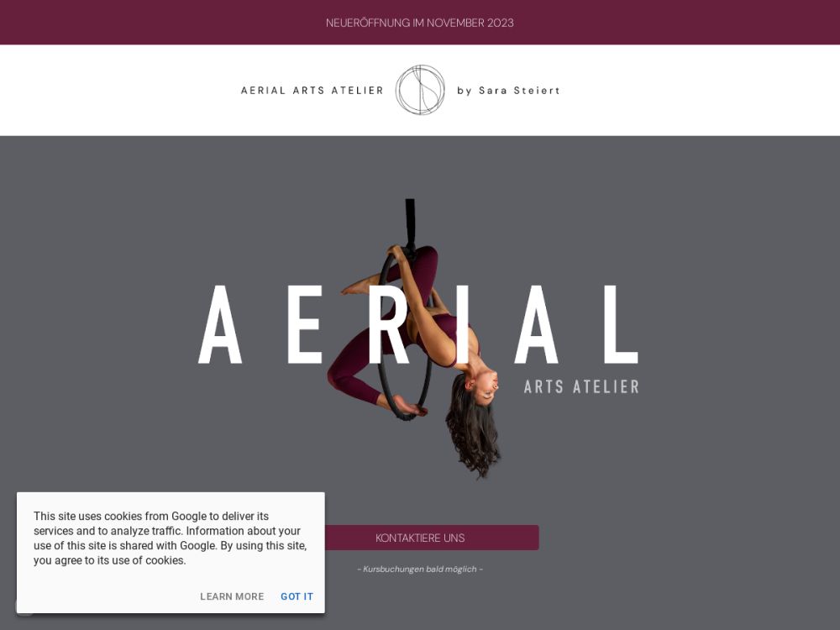Image resolution: width=840 pixels, height=630 pixels.
Task: Click header text AERIAL ARTS ATELIER
Action: 312,91
